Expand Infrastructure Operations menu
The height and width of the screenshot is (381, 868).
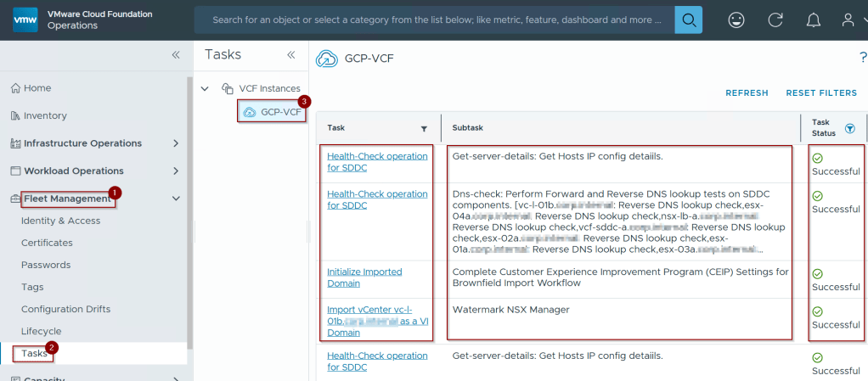click(176, 143)
